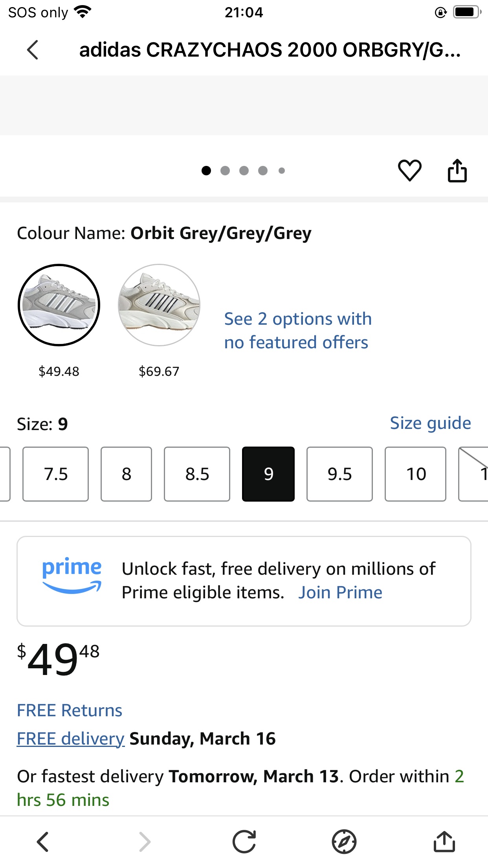
Task: Choose the $69.67 shoe colour option
Action: tap(159, 305)
